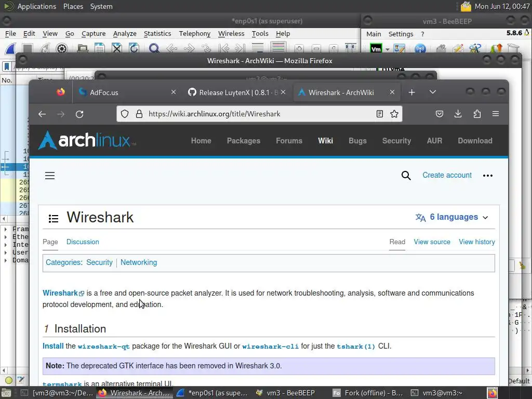Open View source tab
The height and width of the screenshot is (399, 532).
tap(432, 242)
